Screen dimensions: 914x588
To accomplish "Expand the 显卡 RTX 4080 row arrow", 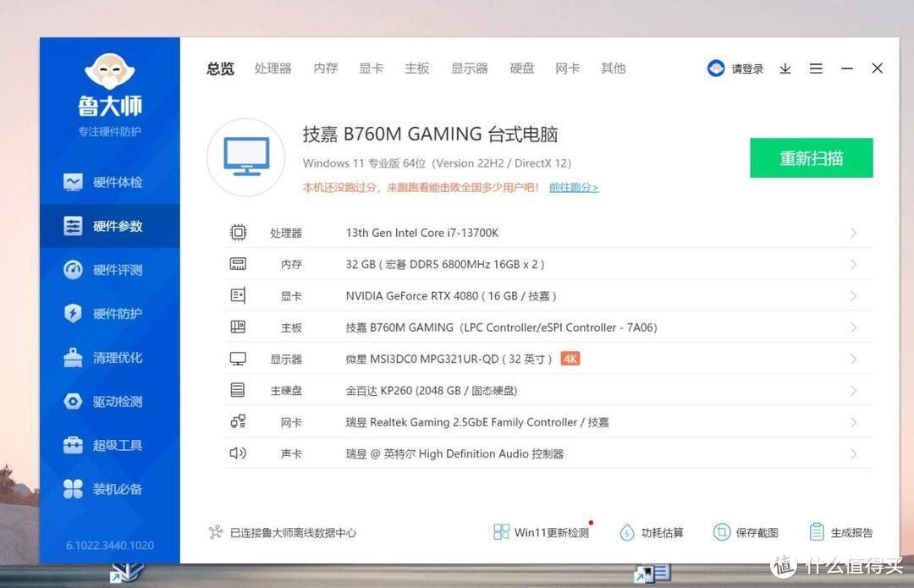I will pyautogui.click(x=853, y=296).
